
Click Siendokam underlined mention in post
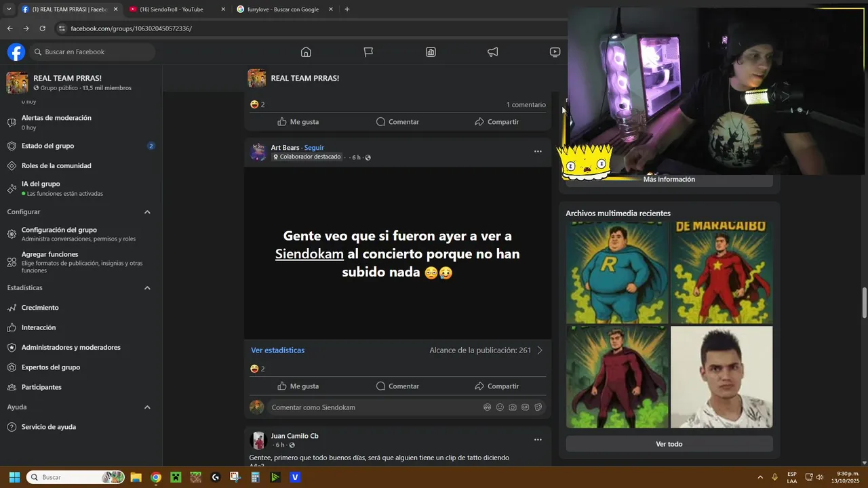(309, 254)
